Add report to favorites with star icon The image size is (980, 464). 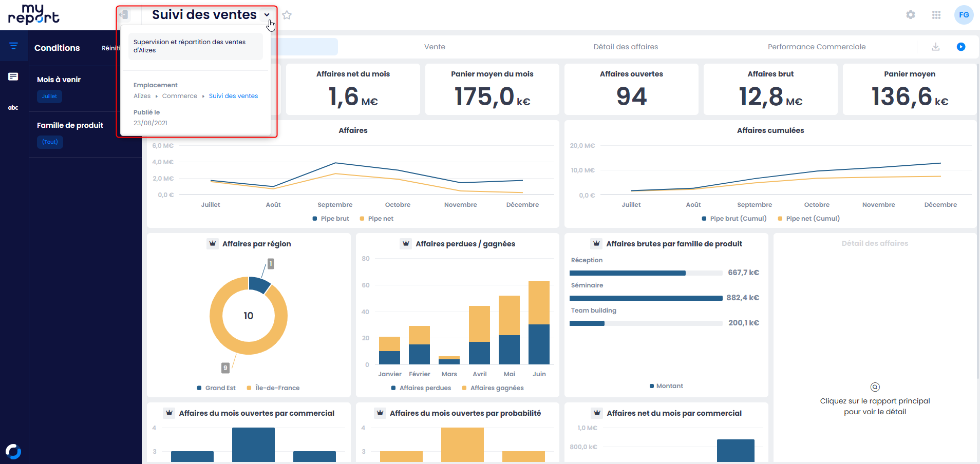(x=287, y=15)
